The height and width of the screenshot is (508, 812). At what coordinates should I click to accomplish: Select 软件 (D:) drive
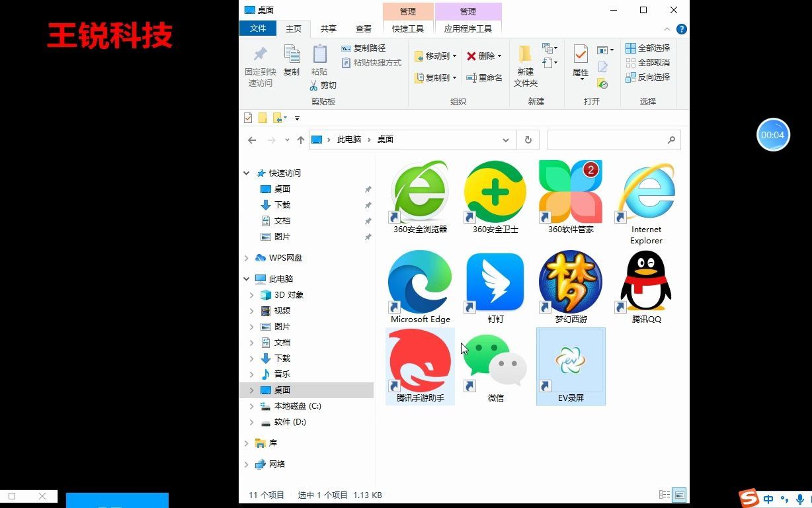click(x=290, y=422)
